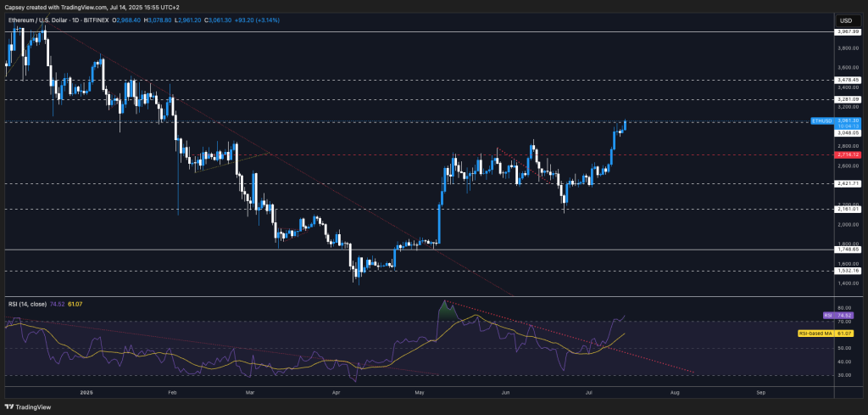Click the May label on time axis
This screenshot has height=415, width=868.
[x=419, y=392]
